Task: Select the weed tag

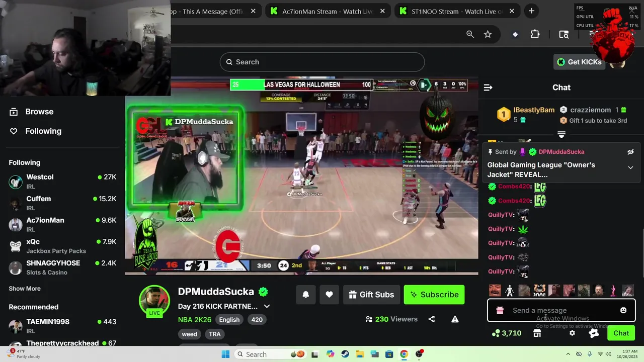Action: [190, 334]
